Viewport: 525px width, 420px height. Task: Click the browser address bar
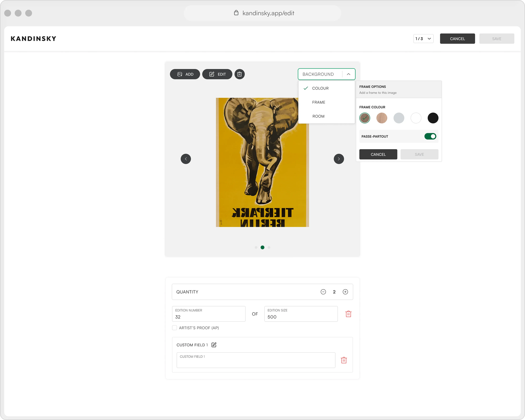(x=262, y=13)
